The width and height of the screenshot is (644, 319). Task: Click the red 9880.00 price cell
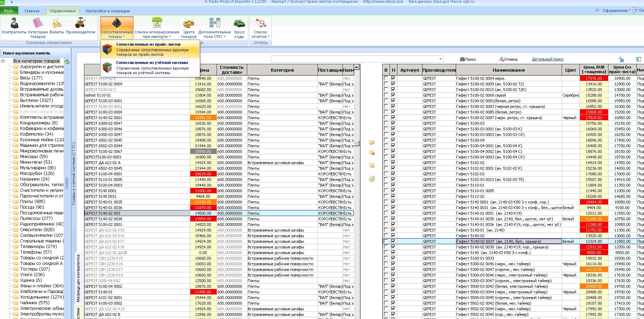[594, 253]
